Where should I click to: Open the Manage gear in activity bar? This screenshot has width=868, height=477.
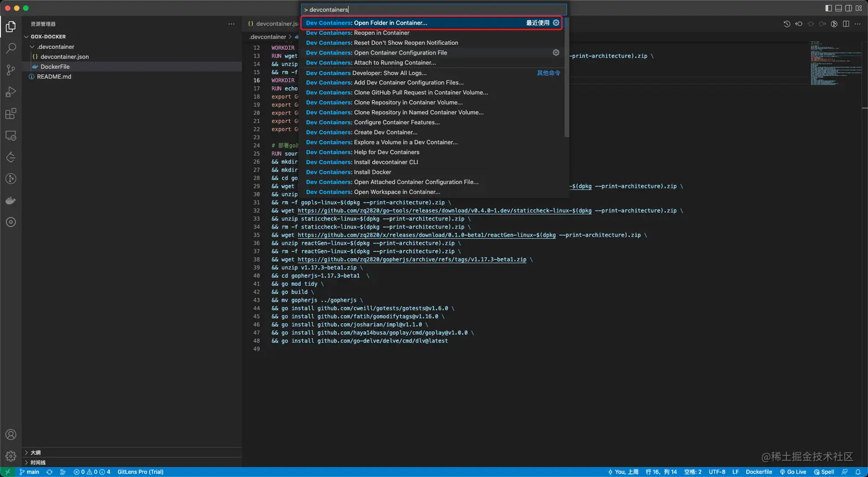click(x=10, y=456)
